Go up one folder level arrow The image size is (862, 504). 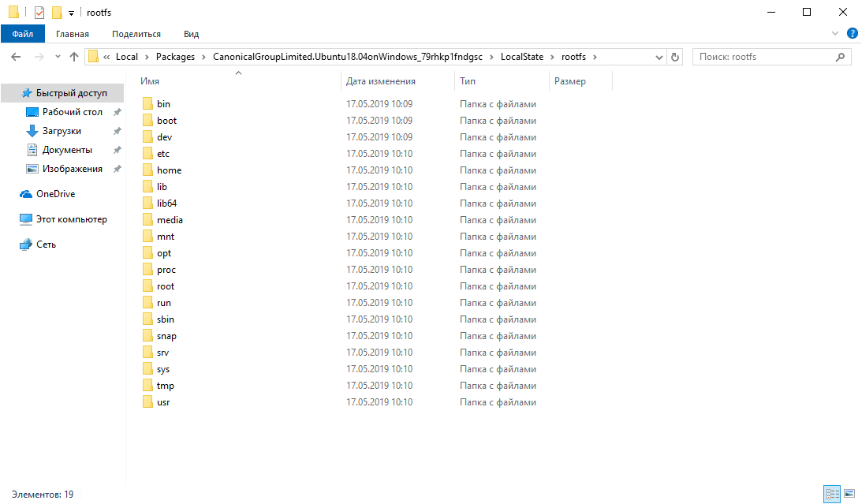pyautogui.click(x=74, y=57)
